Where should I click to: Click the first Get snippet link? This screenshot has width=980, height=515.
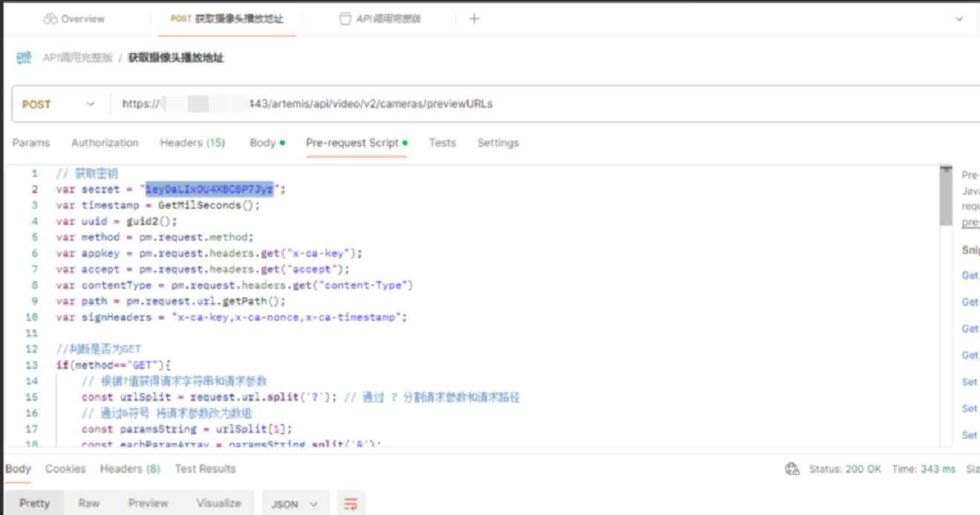970,275
